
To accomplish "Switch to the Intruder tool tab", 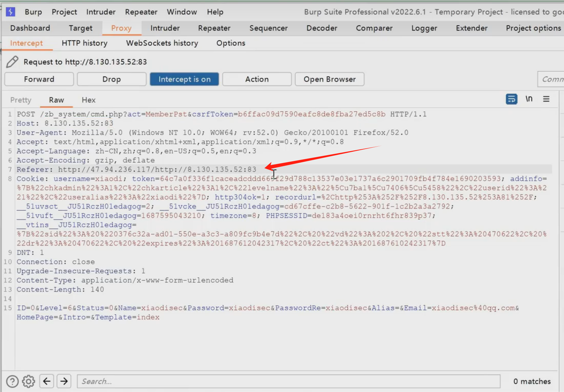I will tap(165, 28).
